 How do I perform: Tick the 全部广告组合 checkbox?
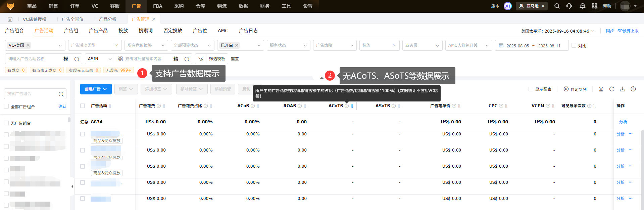click(6, 107)
